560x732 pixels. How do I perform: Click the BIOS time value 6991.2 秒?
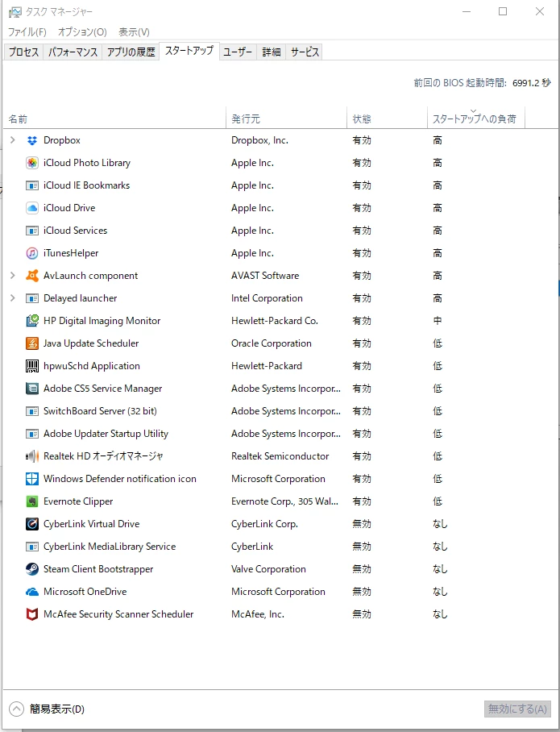532,83
